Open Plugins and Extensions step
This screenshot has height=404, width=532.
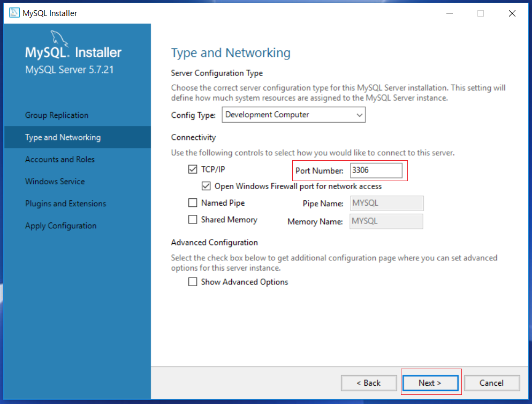pyautogui.click(x=65, y=204)
